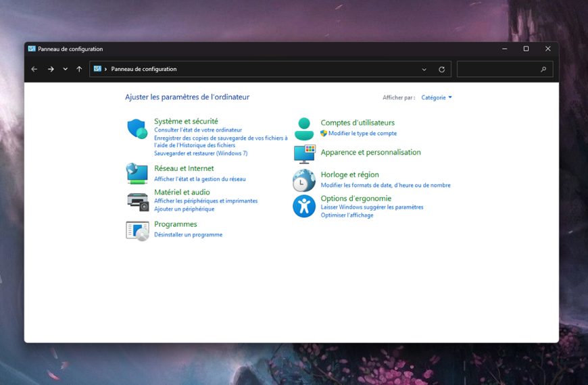Click Afficher l'état et la gestion du réseau

coord(200,179)
